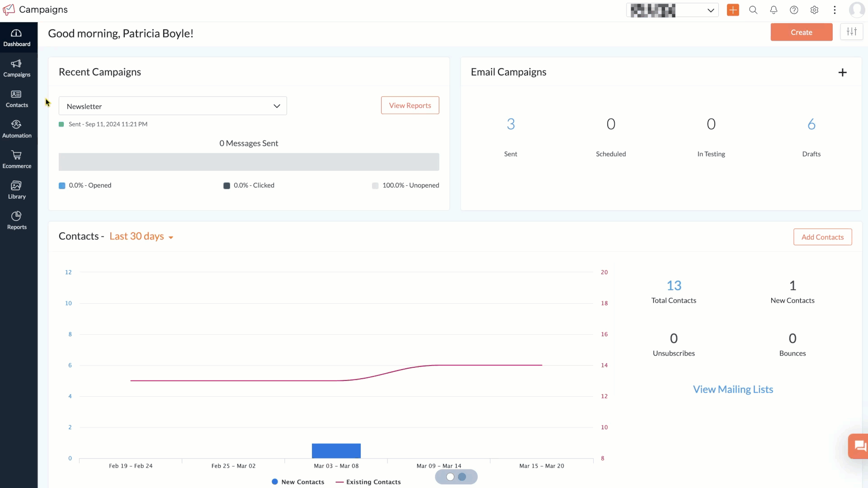Select the Dashboard menu item
This screenshot has height=488, width=868.
[x=17, y=38]
